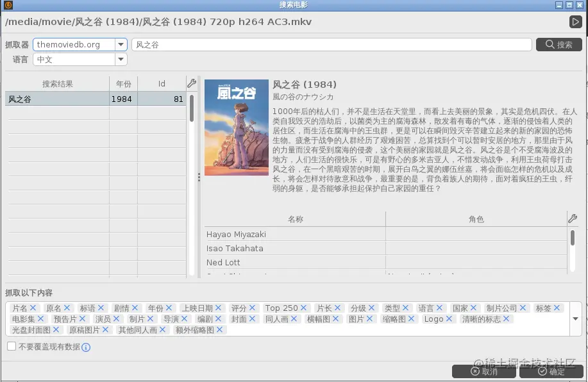The width and height of the screenshot is (588, 382).
Task: Remove the 制片 tag
Action: pos(151,319)
